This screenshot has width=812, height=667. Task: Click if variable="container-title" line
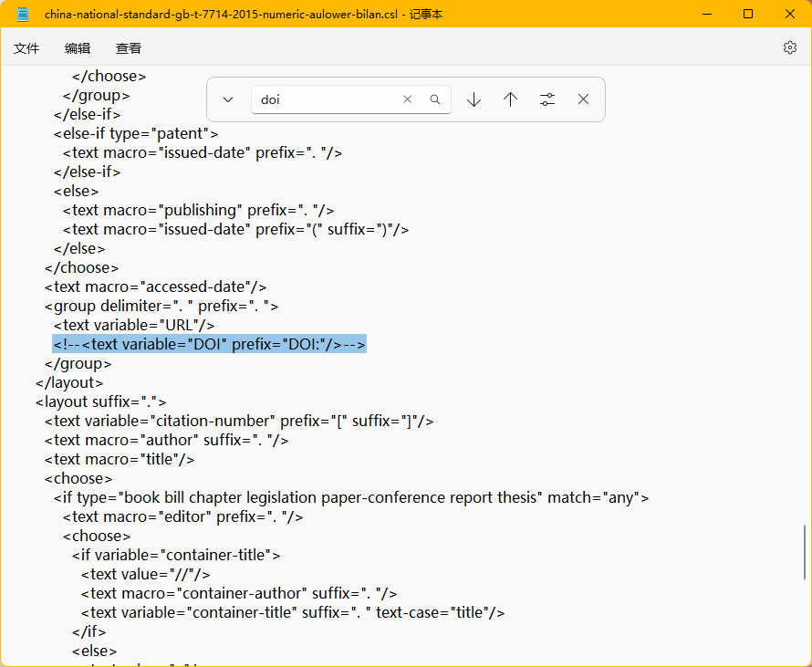point(176,555)
